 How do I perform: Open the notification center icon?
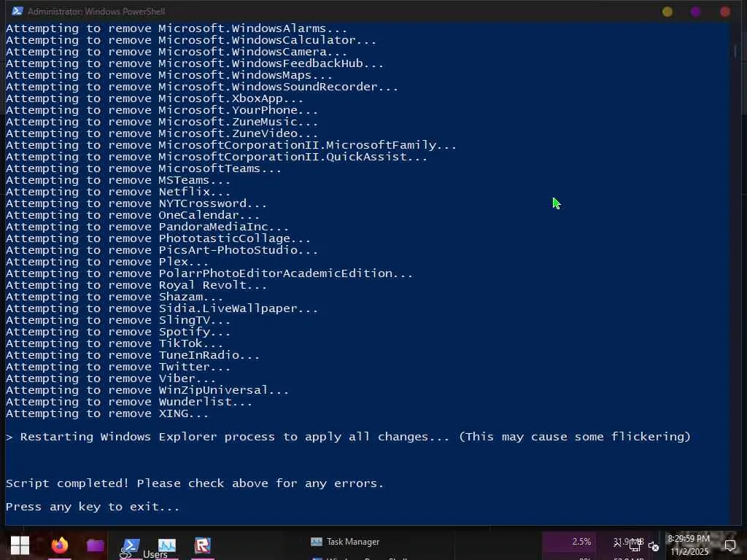[x=729, y=545]
